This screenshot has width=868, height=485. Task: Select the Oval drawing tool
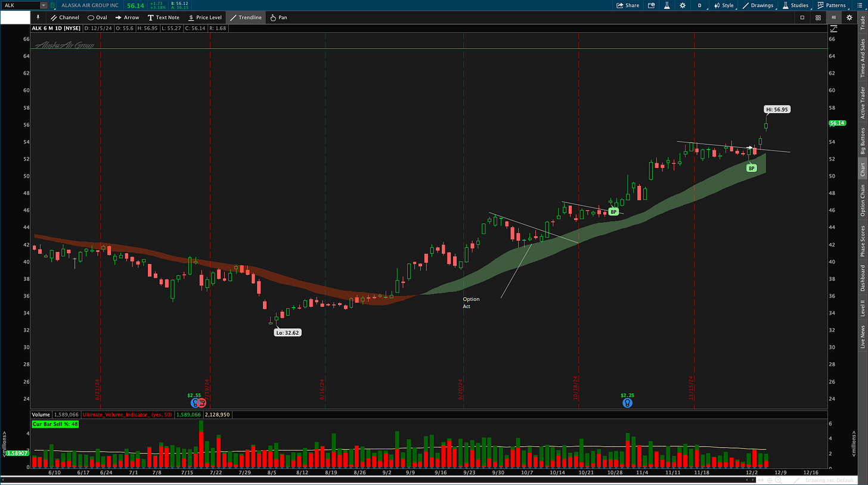97,17
